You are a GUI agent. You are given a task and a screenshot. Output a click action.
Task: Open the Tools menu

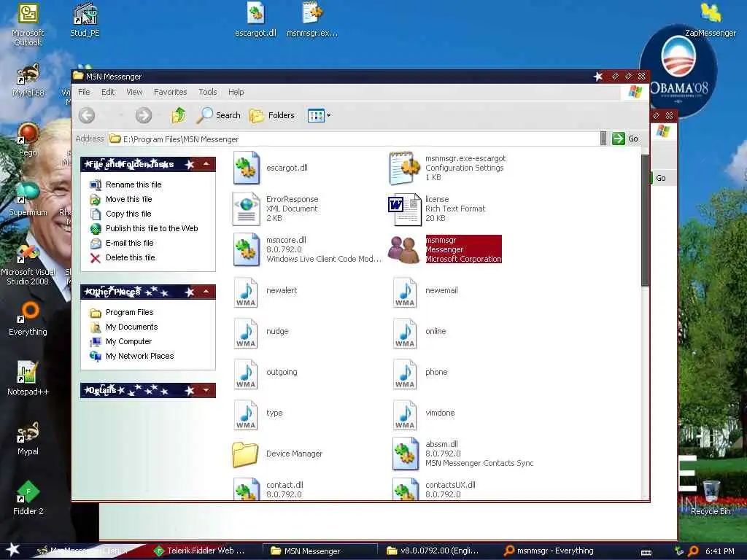click(208, 92)
